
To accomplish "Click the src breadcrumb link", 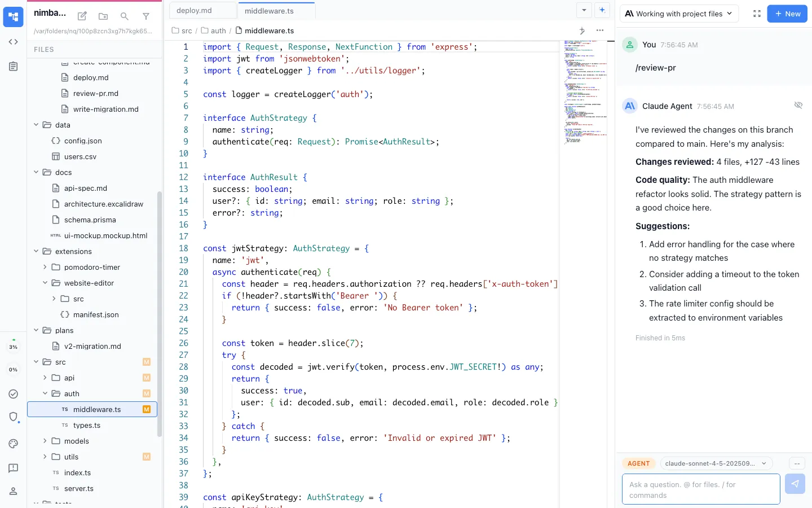I will click(x=186, y=31).
